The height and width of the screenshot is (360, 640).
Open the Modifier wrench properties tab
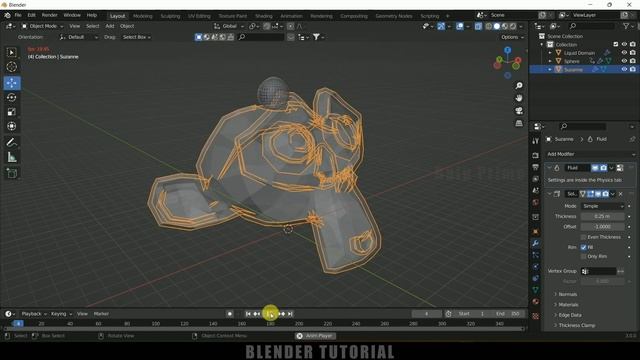[x=536, y=243]
